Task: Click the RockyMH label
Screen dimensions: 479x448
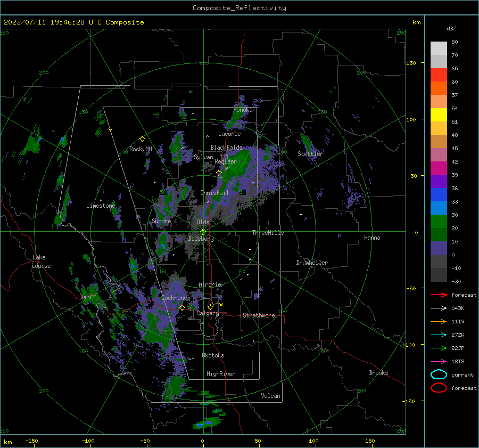Action: click(141, 149)
